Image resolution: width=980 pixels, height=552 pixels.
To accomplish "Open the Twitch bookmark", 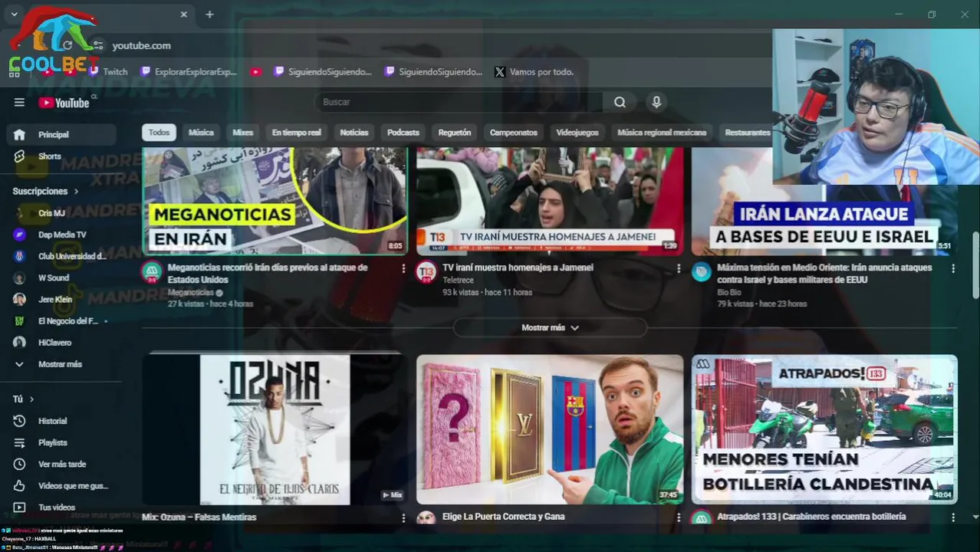I will point(107,71).
